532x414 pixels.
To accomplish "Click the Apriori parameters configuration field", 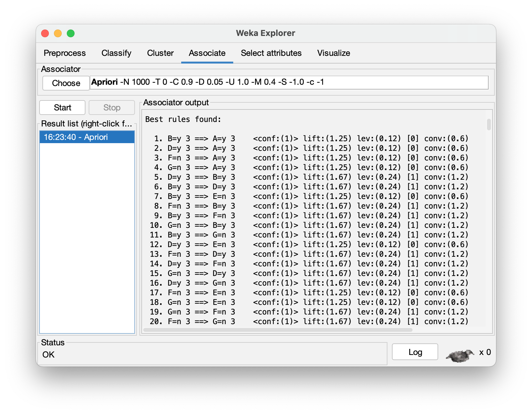I will pyautogui.click(x=288, y=82).
